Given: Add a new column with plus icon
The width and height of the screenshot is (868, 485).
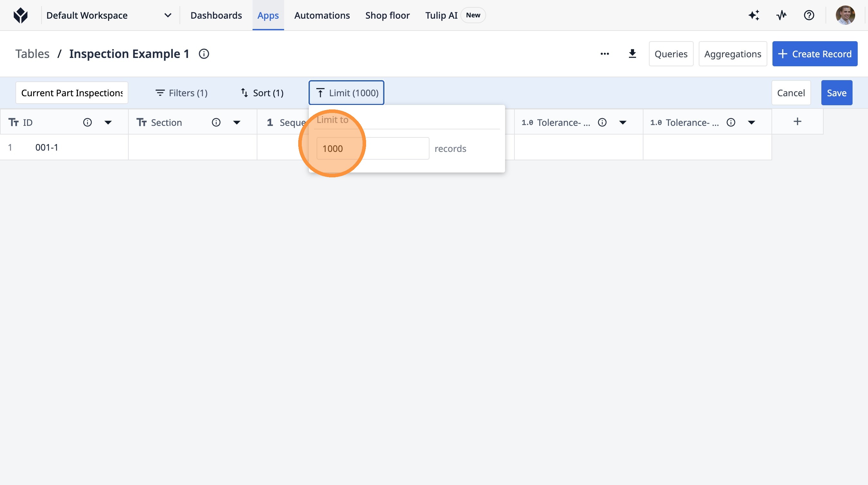Looking at the screenshot, I should click(x=797, y=122).
